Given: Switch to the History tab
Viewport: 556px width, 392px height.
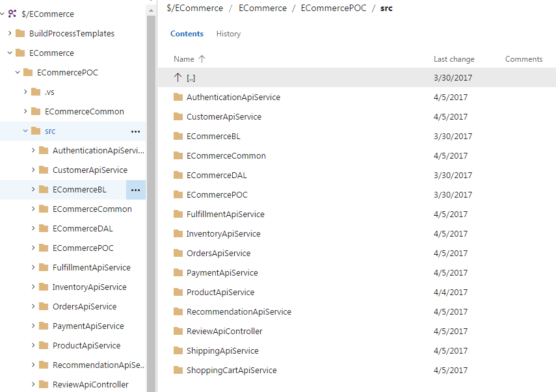Looking at the screenshot, I should (x=228, y=33).
